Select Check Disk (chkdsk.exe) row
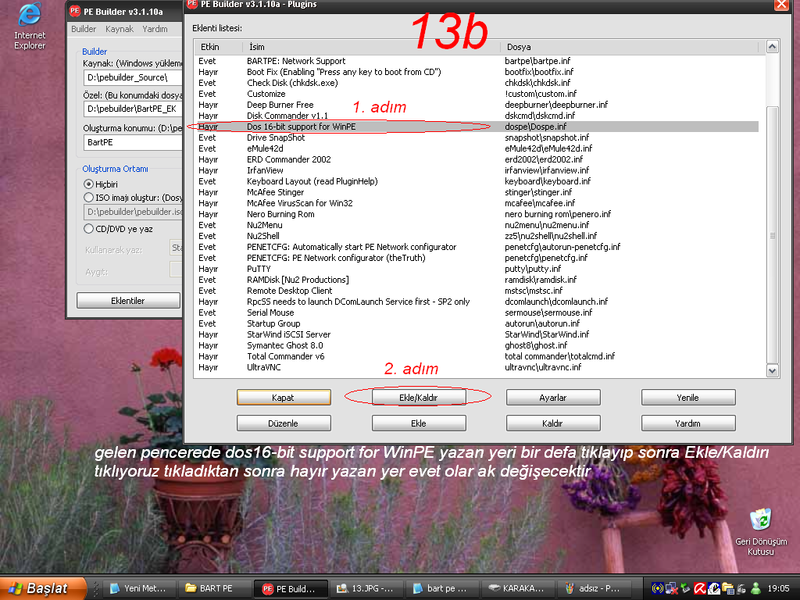 click(x=477, y=83)
